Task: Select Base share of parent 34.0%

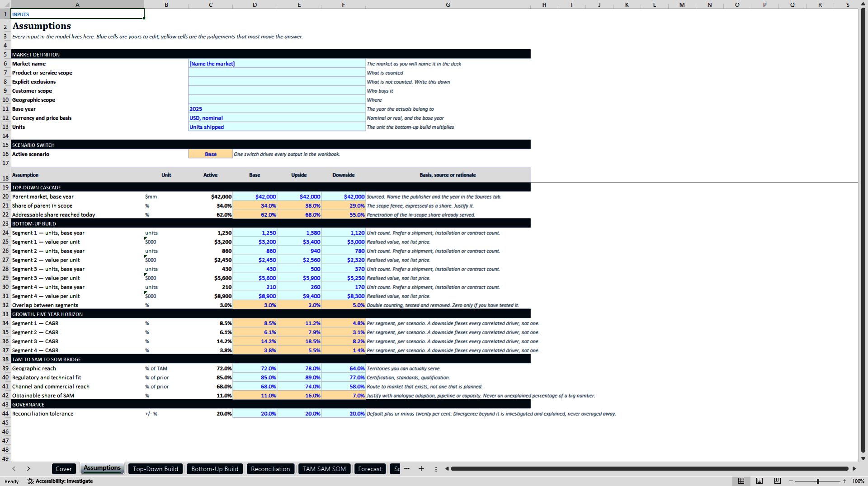Action: (255, 206)
